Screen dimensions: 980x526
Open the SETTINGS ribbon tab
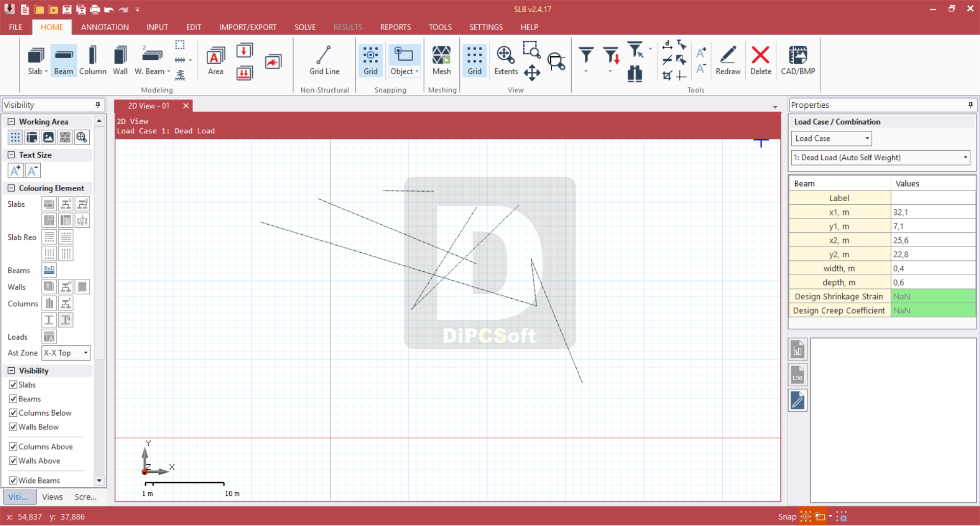click(486, 27)
